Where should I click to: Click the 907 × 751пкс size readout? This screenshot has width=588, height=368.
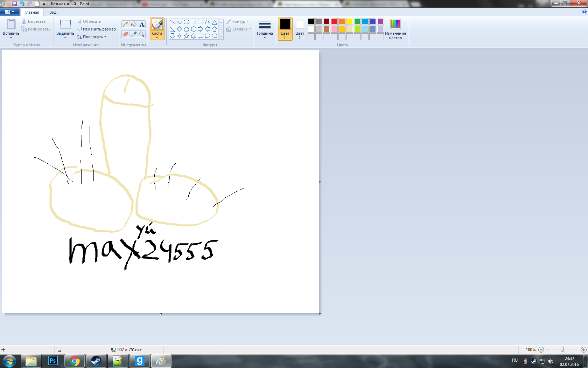pyautogui.click(x=129, y=350)
